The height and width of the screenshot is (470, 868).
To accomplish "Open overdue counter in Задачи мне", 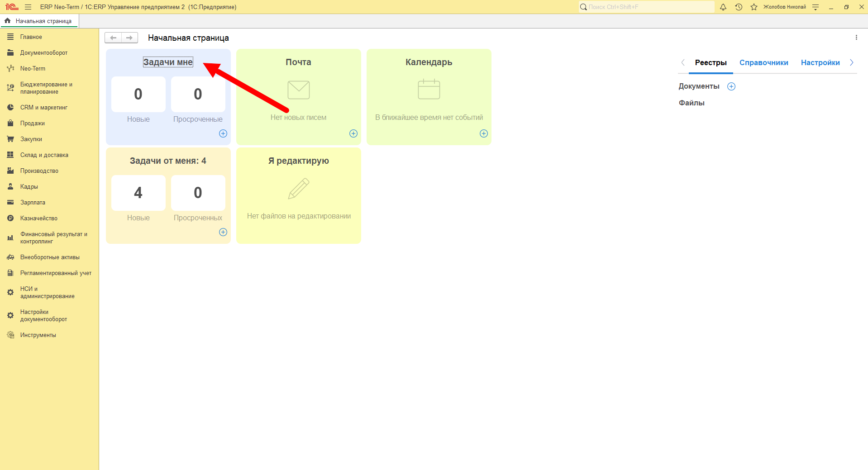I will [198, 94].
